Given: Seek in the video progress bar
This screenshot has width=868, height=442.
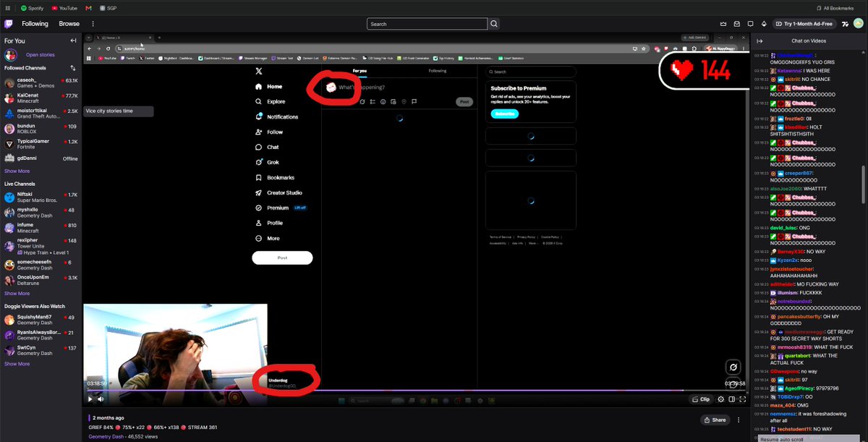Looking at the screenshot, I should point(415,391).
